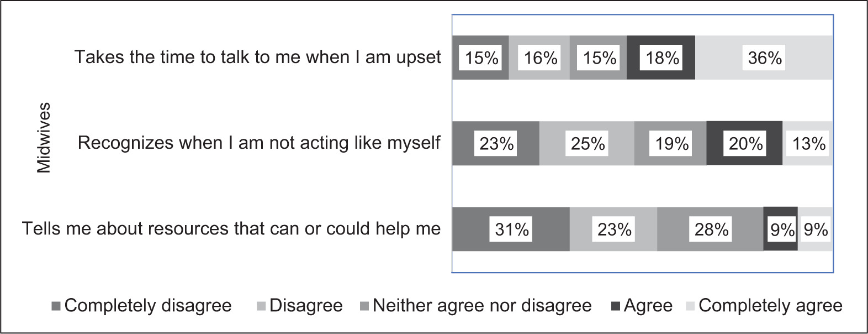The height and width of the screenshot is (334, 868).
Task: Click the Agree legend swatch
Action: [616, 306]
